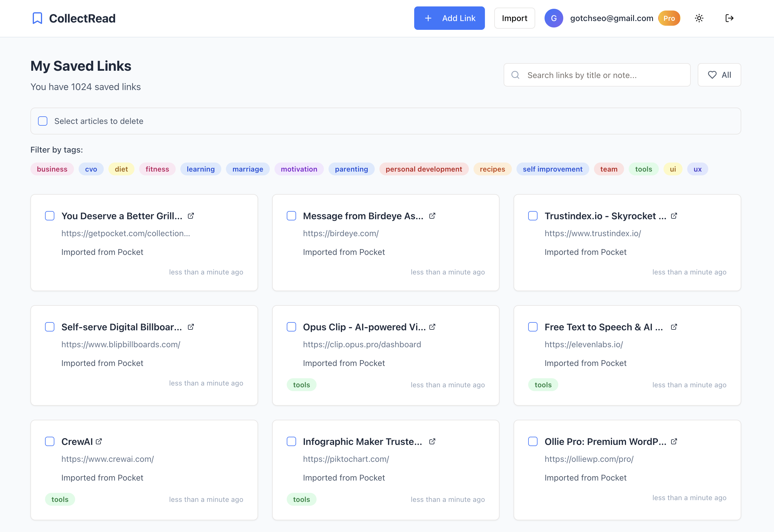Viewport: 774px width, 532px height.
Task: Click the Search links input field
Action: click(597, 75)
